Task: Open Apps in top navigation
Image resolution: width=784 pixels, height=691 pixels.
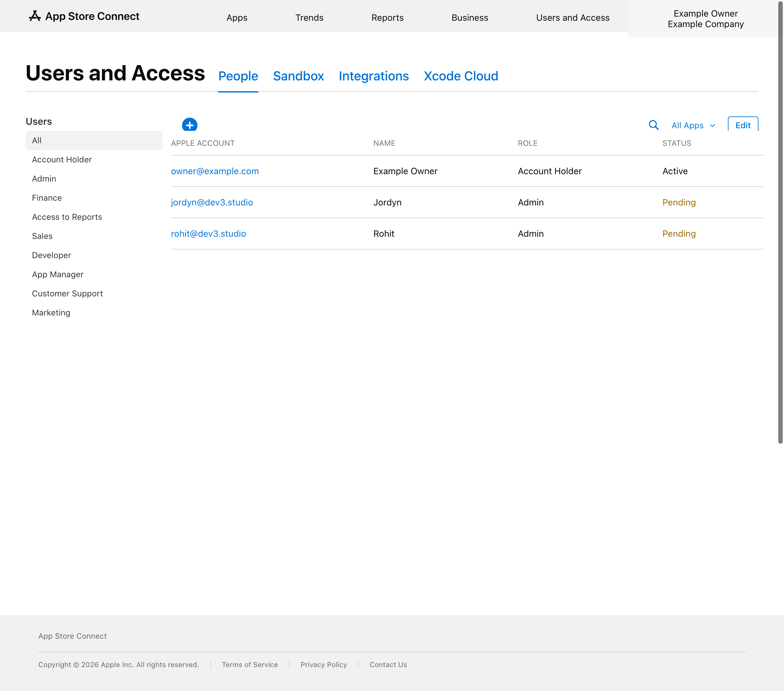Action: 237,18
